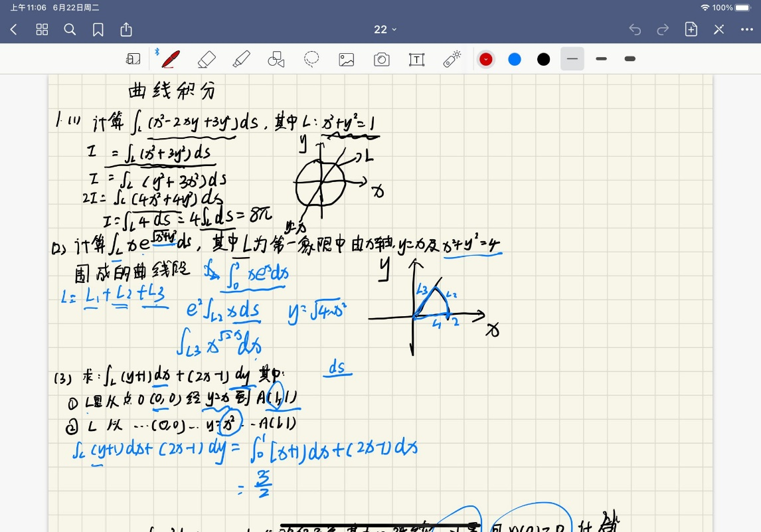Toggle bookmark for this page
This screenshot has width=761, height=532.
pos(98,29)
